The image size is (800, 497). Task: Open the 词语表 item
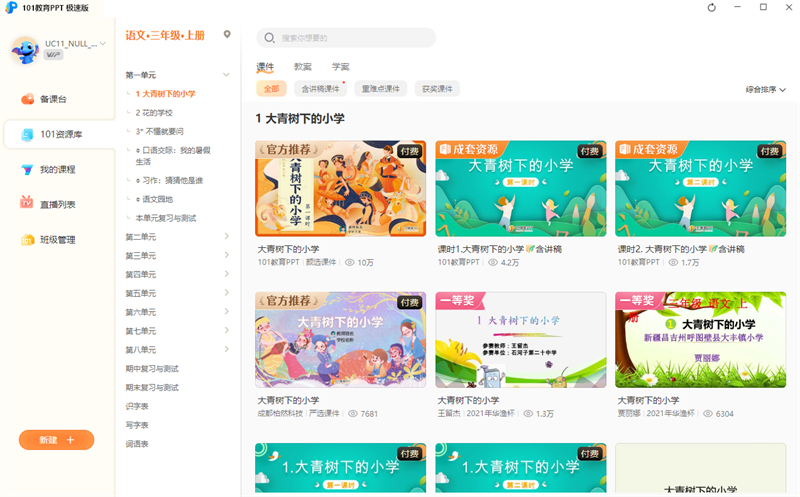(x=137, y=444)
